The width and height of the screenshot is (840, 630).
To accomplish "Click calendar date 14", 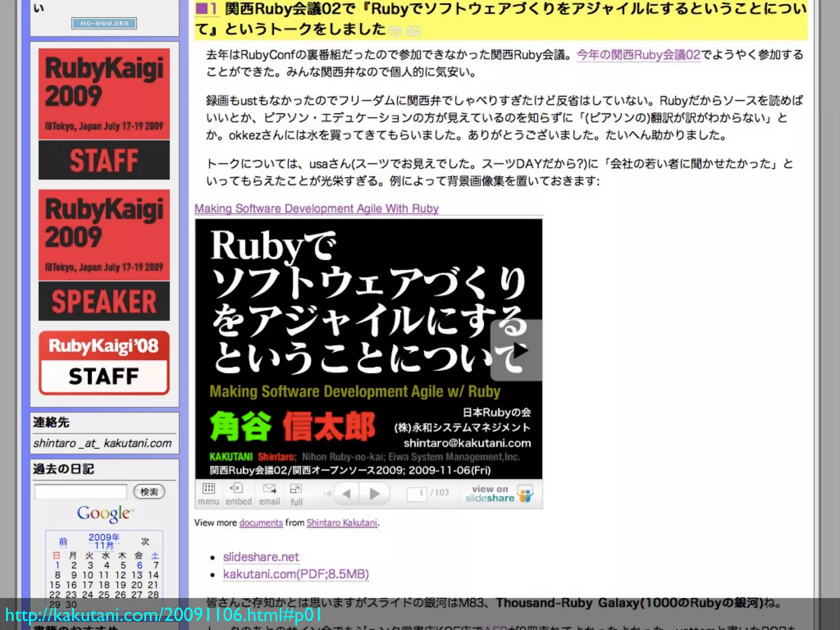I will click(153, 575).
